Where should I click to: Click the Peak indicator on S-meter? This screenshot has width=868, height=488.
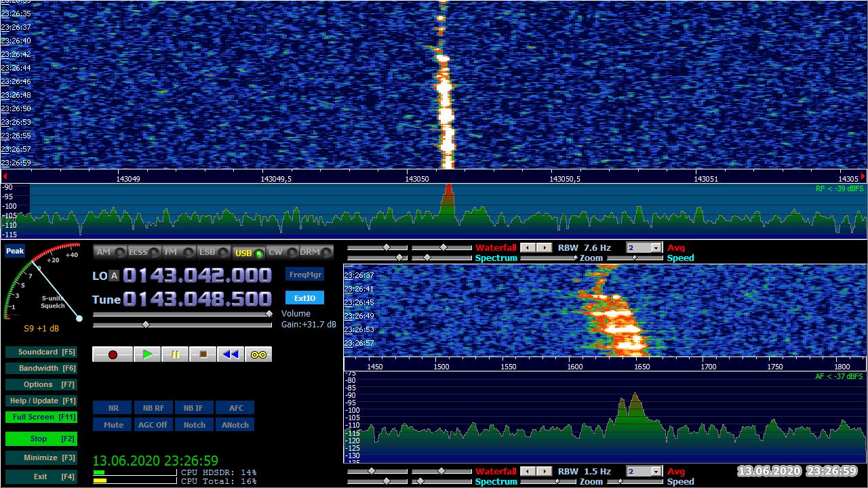[x=14, y=251]
